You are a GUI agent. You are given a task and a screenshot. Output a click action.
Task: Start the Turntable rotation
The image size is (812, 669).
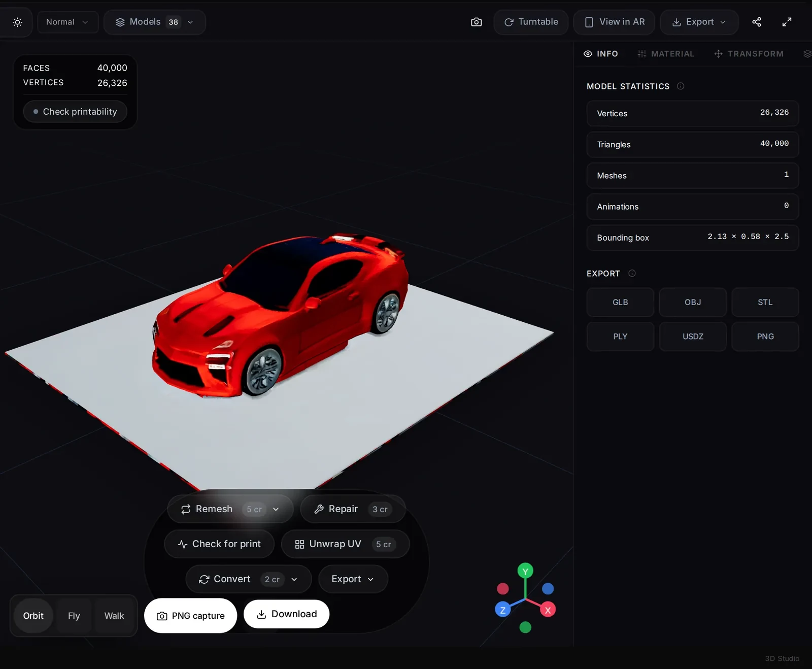pyautogui.click(x=531, y=22)
